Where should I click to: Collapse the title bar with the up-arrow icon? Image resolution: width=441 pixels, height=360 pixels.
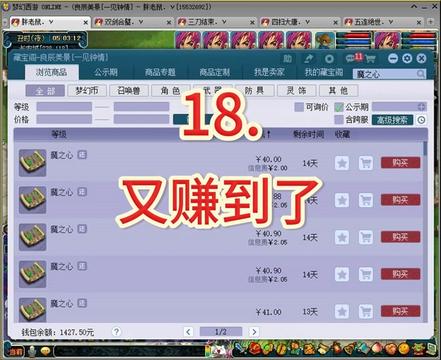point(414,6)
